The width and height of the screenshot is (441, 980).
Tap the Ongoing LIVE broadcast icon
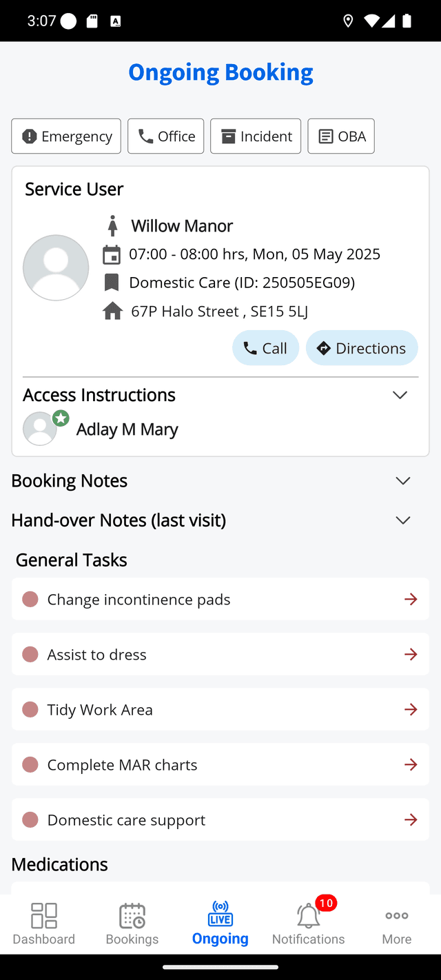220,915
